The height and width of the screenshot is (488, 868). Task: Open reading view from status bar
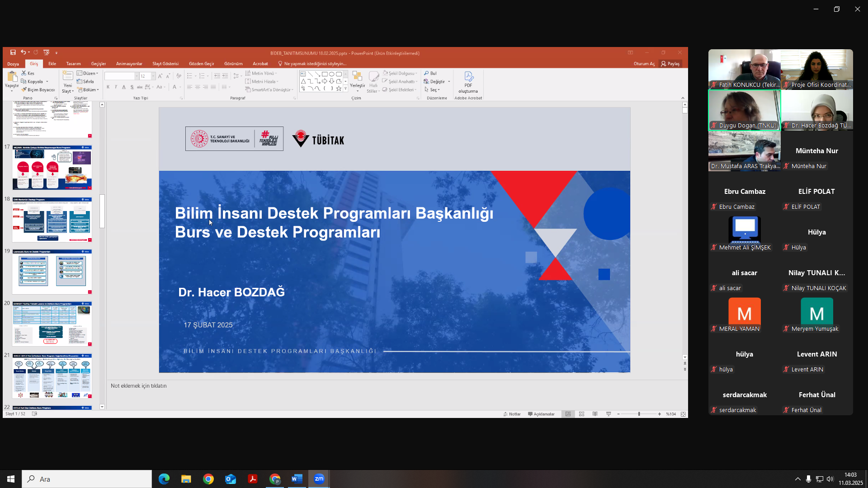tap(595, 414)
